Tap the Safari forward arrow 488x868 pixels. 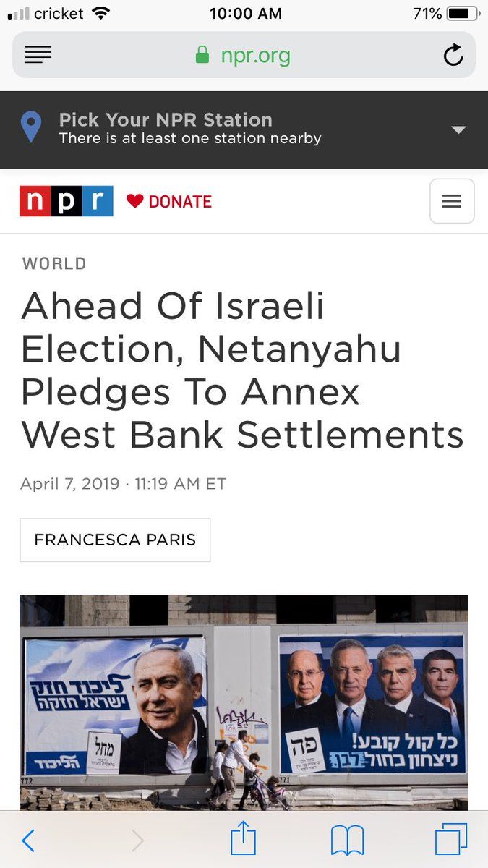[137, 840]
